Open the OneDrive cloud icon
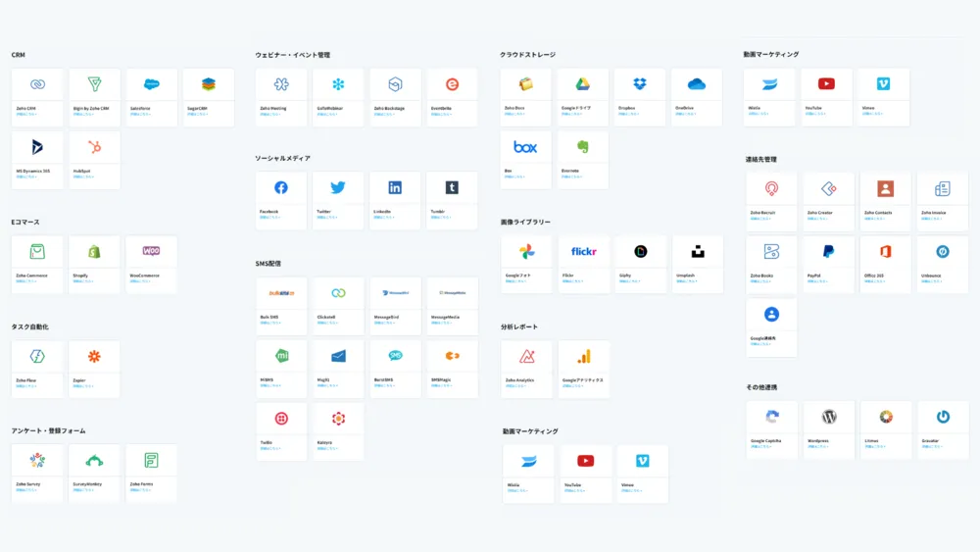This screenshot has width=980, height=552. pyautogui.click(x=696, y=83)
